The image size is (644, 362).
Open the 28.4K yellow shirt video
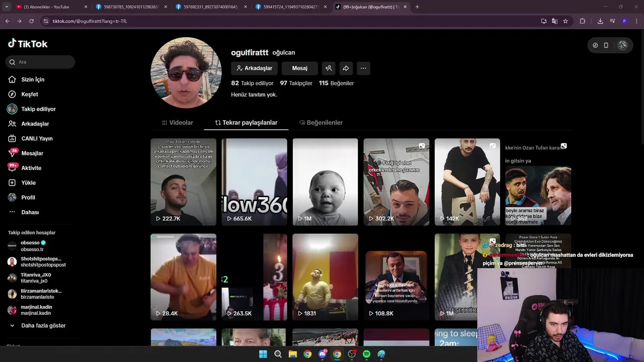[x=183, y=277]
